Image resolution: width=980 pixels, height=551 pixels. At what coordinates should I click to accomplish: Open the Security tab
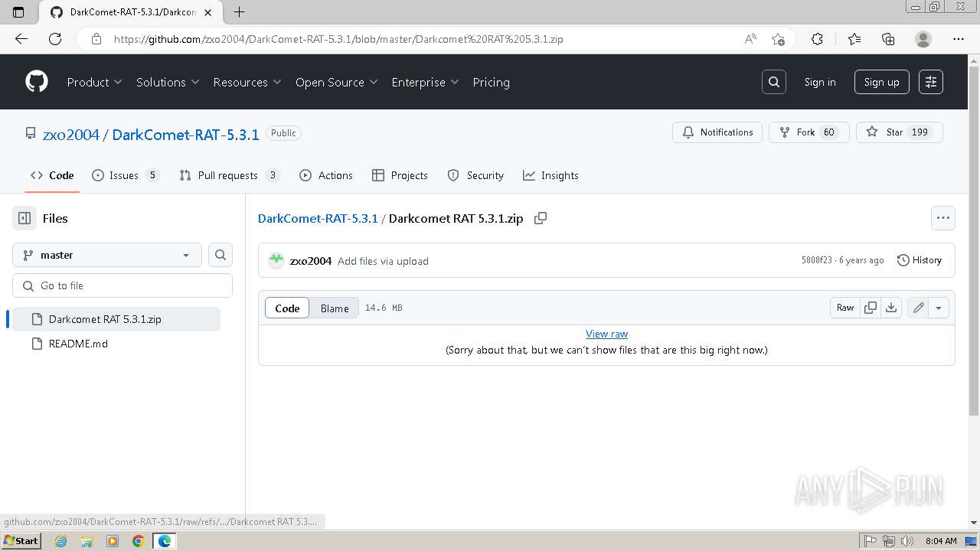[x=475, y=175]
